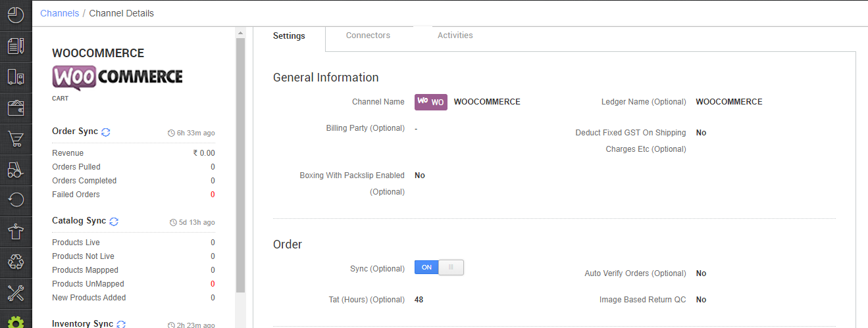This screenshot has height=328, width=868.
Task: Refresh Order Sync with its sync icon
Action: pos(106,132)
